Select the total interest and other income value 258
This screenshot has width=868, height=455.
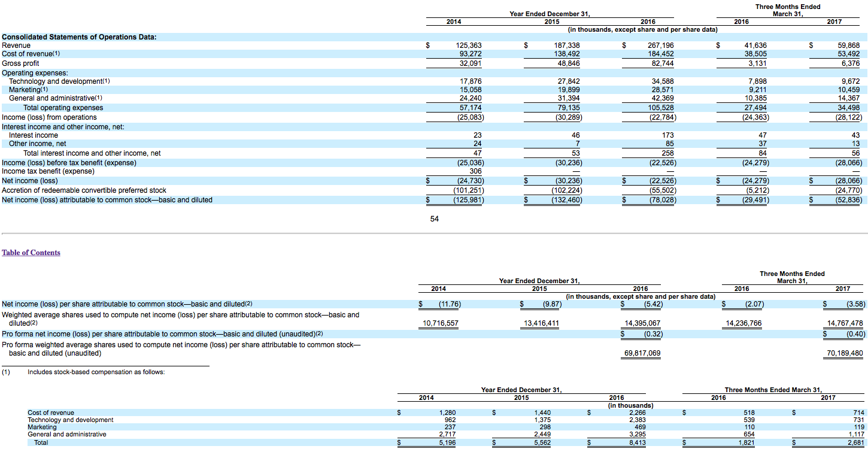click(x=668, y=153)
